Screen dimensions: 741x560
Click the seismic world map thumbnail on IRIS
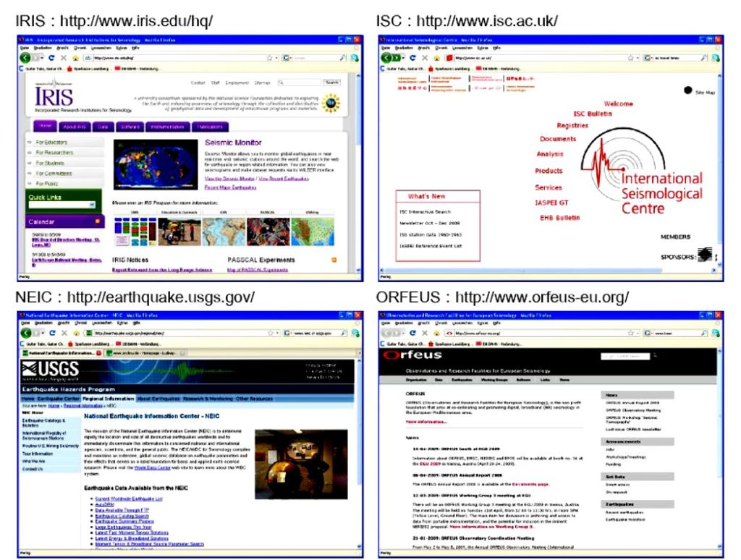156,164
